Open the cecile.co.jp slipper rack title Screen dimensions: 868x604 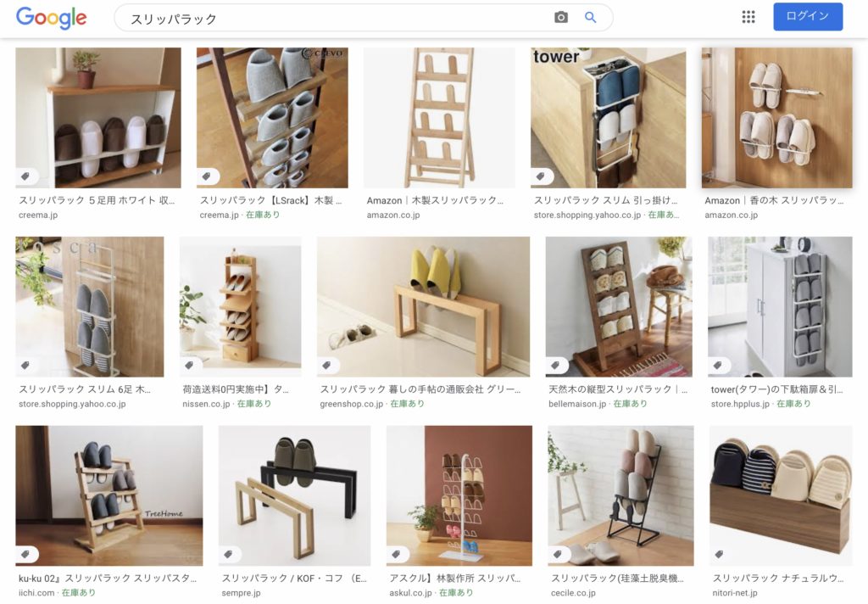coord(617,579)
